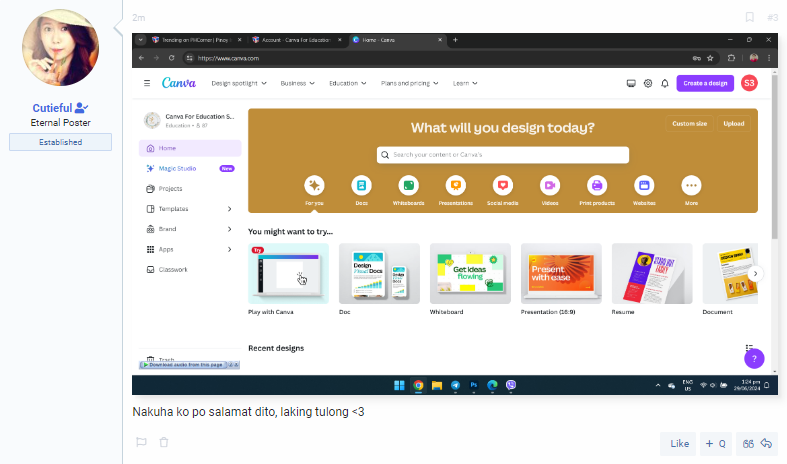
Task: Click the purple help question-mark button
Action: [754, 359]
